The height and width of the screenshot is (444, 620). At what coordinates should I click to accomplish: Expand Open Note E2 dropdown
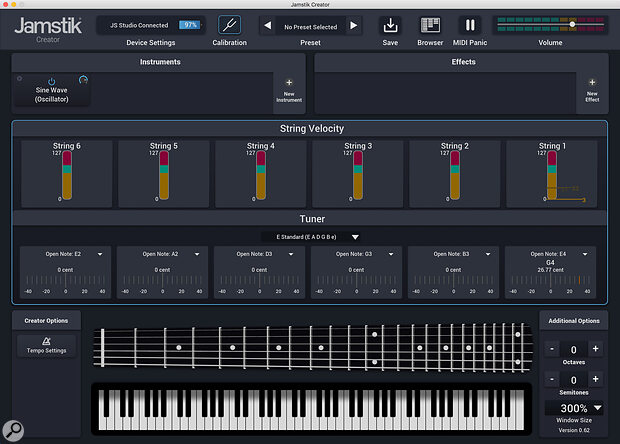(100, 254)
